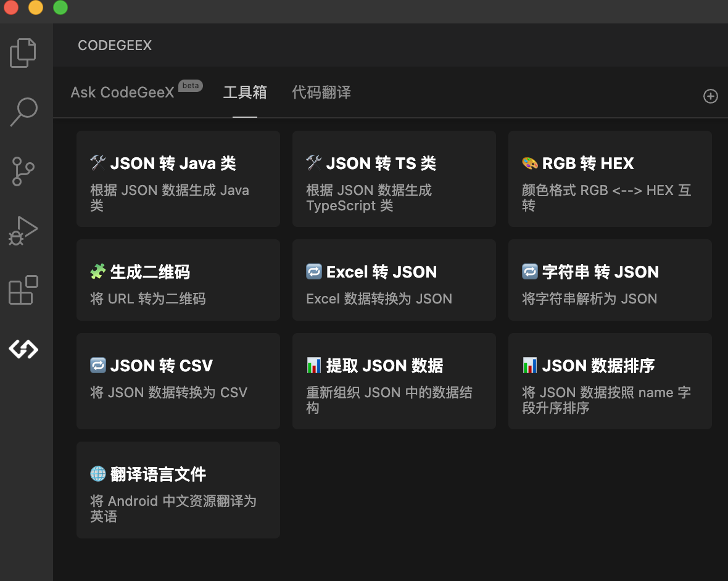Open the RGB 转 HEX color tool

(x=610, y=179)
